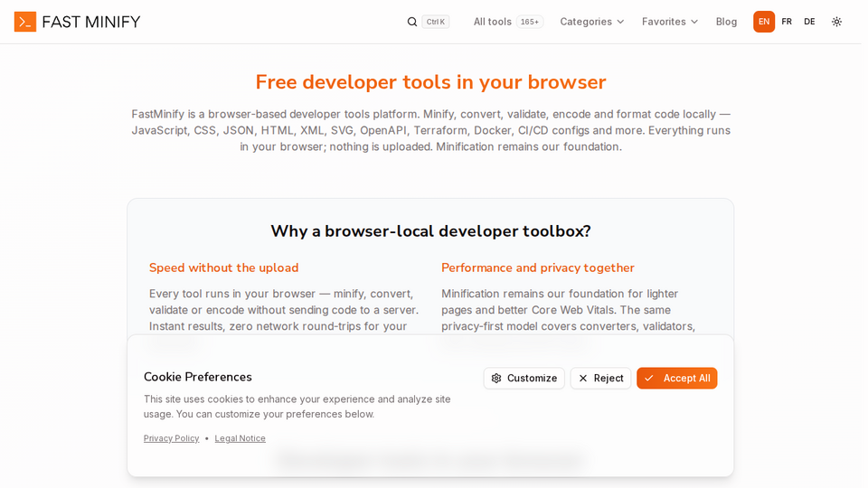The height and width of the screenshot is (488, 868).
Task: Switch language to FR
Action: pos(786,22)
